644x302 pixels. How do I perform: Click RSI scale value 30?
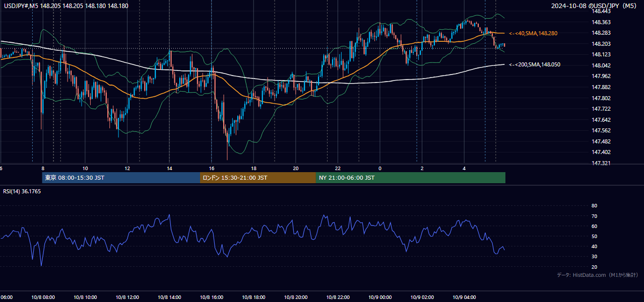594,257
